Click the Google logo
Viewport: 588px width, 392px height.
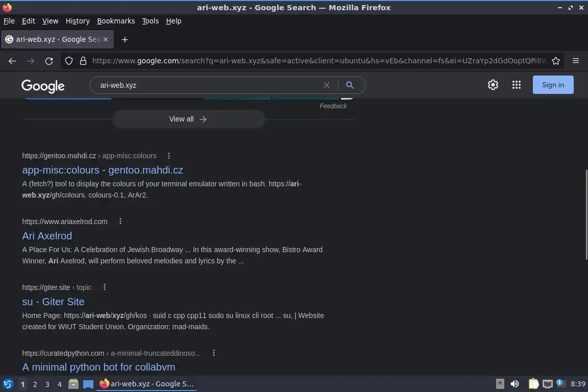click(43, 86)
